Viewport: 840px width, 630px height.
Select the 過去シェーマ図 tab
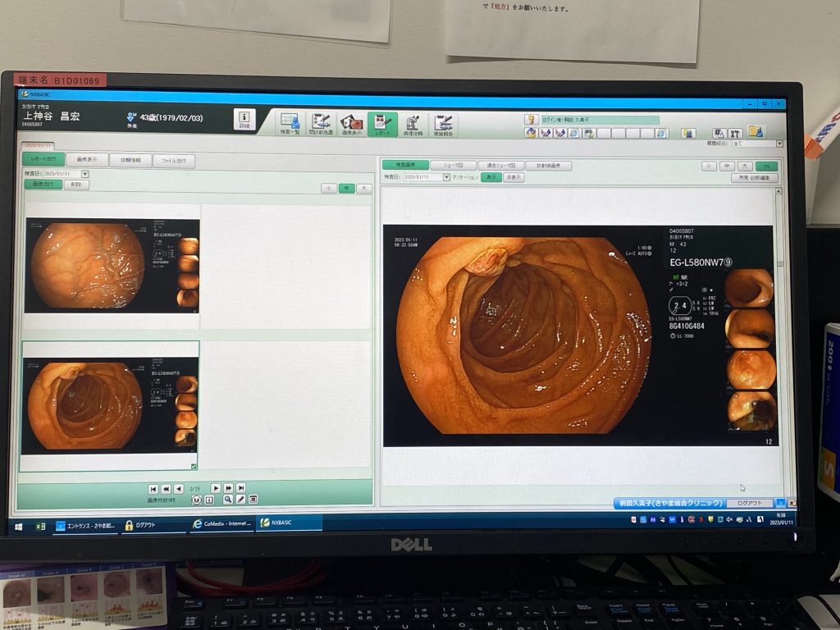[501, 166]
